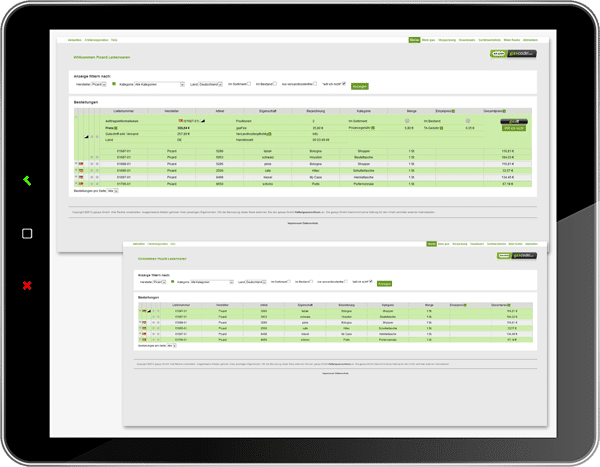Open the Aktuelles link in the upper window
The width and height of the screenshot is (600, 467).
click(75, 40)
